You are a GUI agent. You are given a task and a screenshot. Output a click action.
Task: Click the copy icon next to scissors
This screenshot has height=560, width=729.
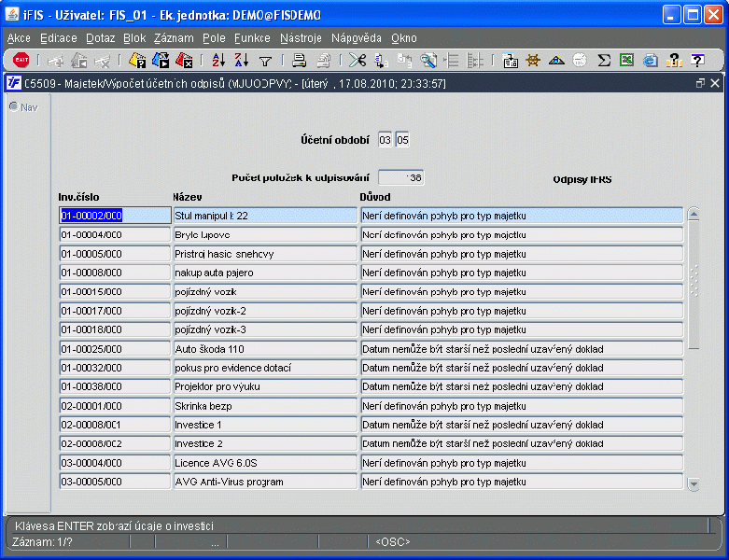point(381,61)
